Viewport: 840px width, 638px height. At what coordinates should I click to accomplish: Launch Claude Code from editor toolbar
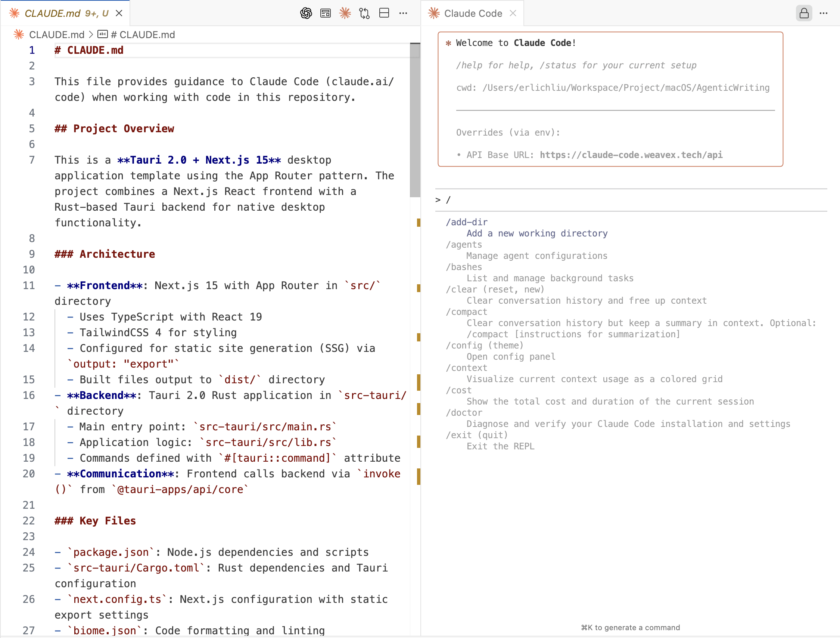pos(345,13)
